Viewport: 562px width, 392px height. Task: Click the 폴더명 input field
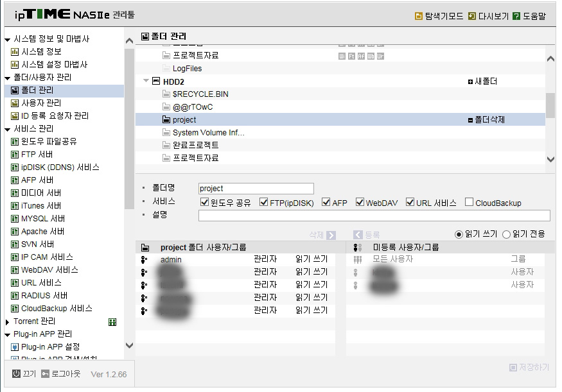(256, 189)
